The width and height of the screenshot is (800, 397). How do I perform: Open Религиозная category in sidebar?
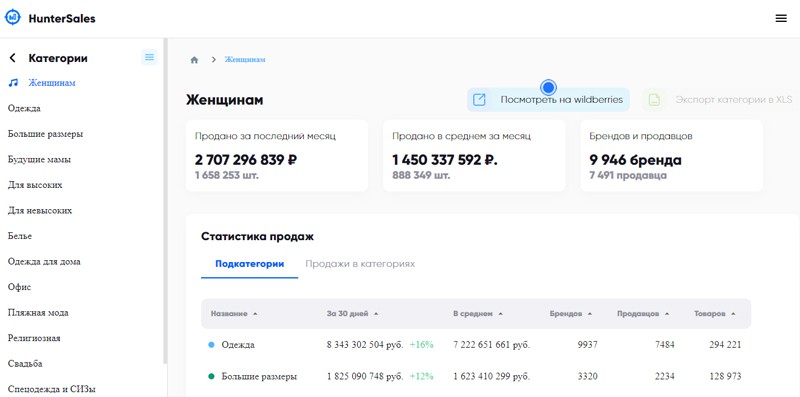point(34,338)
